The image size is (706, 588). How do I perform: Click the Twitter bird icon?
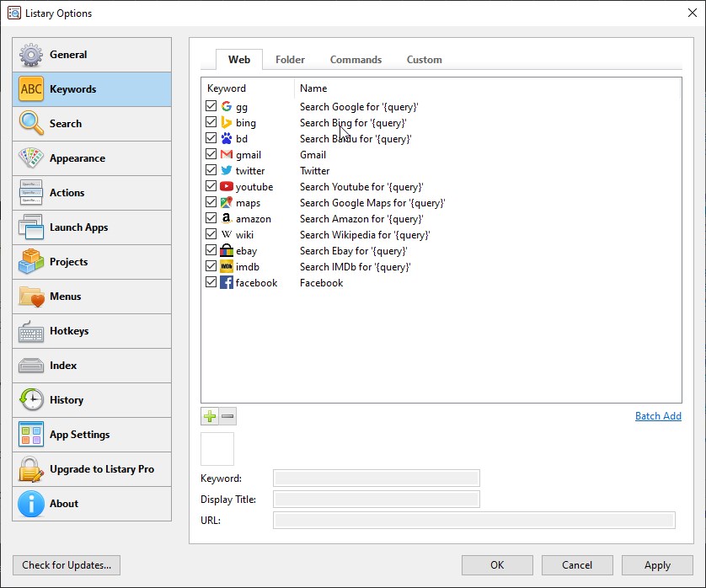pos(227,170)
